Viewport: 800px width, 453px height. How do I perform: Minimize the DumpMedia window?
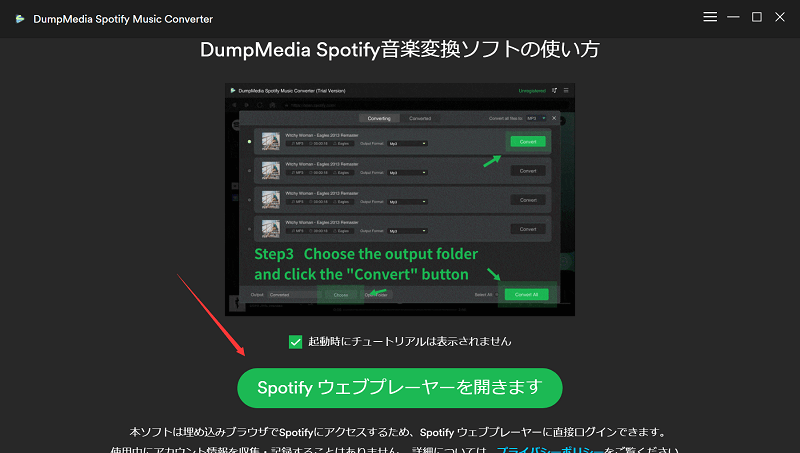[x=733, y=17]
